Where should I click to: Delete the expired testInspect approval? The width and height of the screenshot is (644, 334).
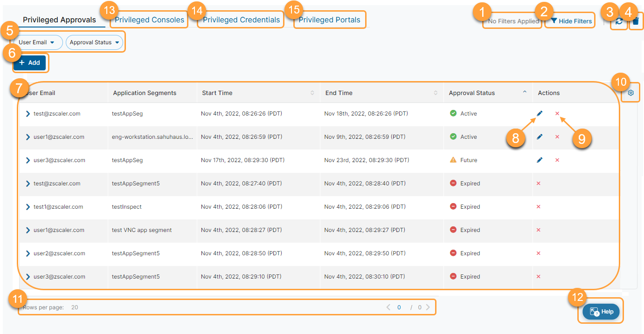(538, 206)
